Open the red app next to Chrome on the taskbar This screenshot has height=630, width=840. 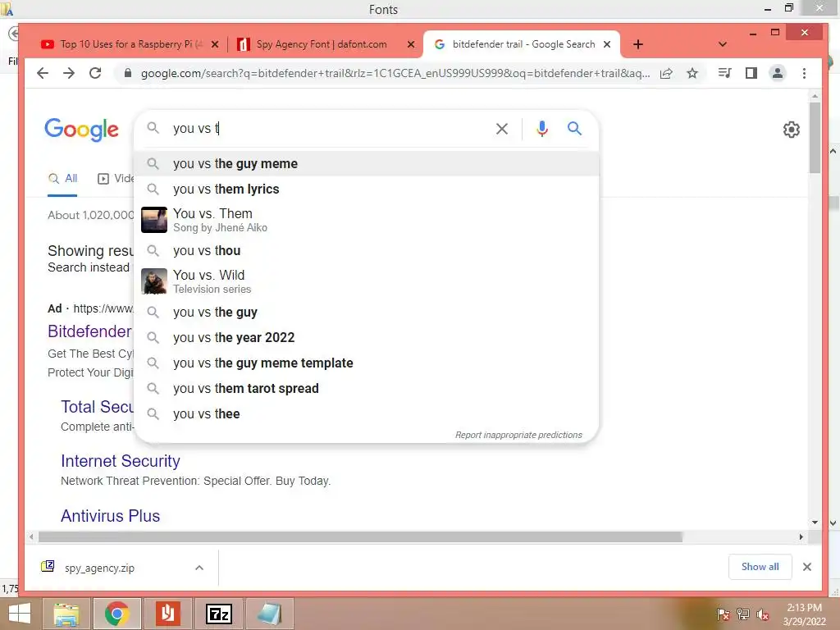click(167, 614)
